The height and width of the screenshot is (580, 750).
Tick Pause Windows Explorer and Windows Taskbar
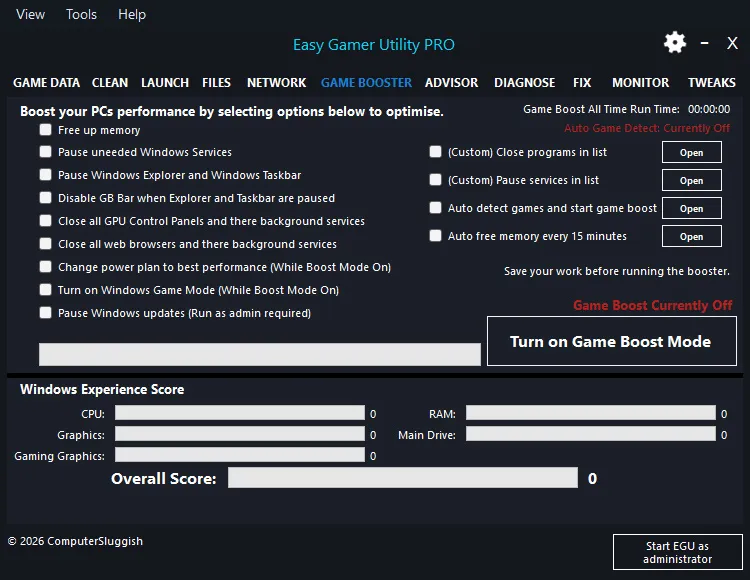click(x=45, y=175)
